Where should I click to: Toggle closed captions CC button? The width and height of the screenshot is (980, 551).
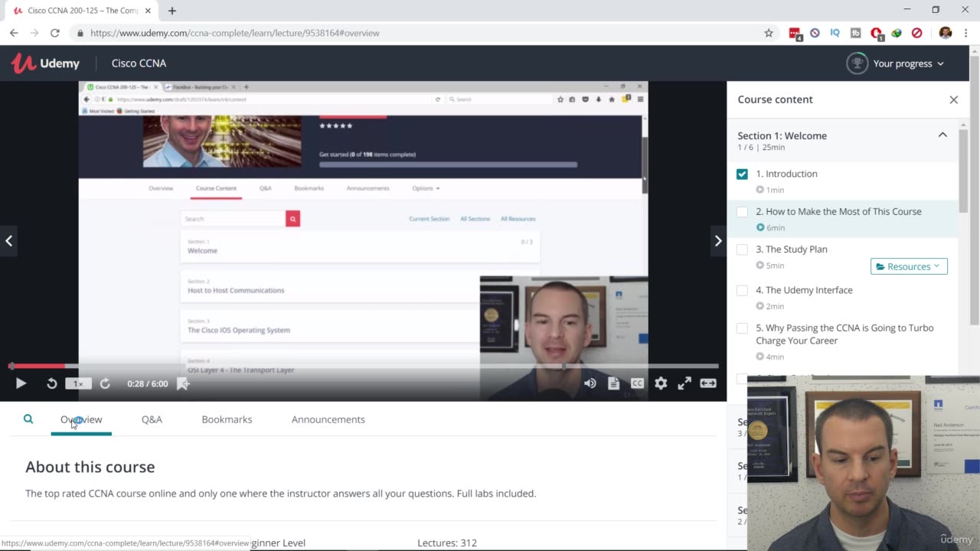coord(637,383)
